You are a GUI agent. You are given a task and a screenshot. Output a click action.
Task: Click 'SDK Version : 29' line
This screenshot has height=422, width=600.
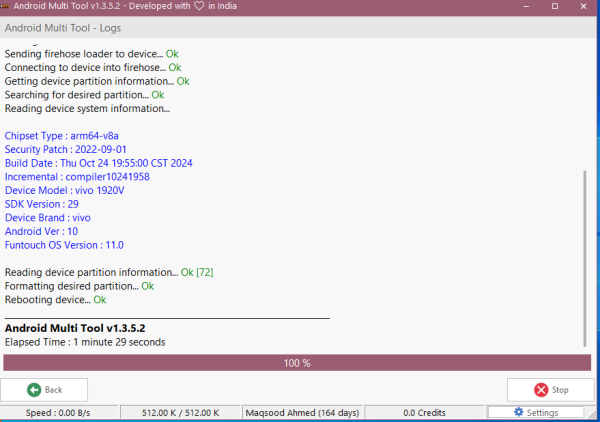point(41,204)
